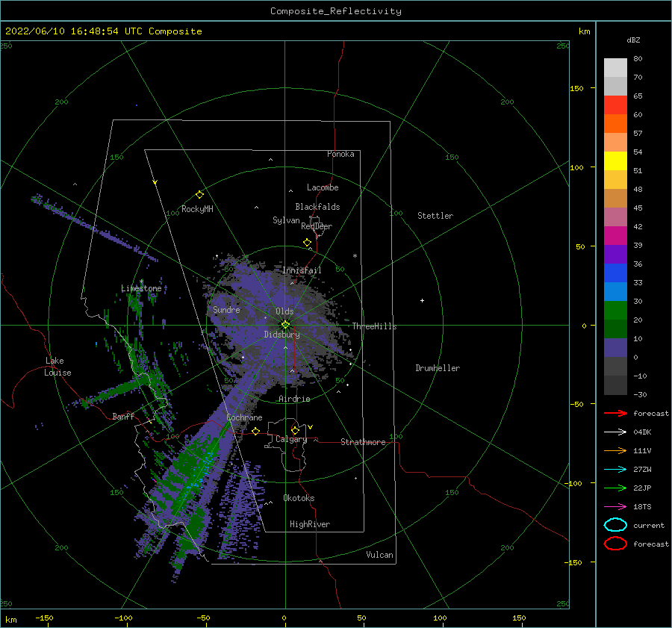Click the Composite_Reflectivity title
The width and height of the screenshot is (672, 628).
[336, 11]
